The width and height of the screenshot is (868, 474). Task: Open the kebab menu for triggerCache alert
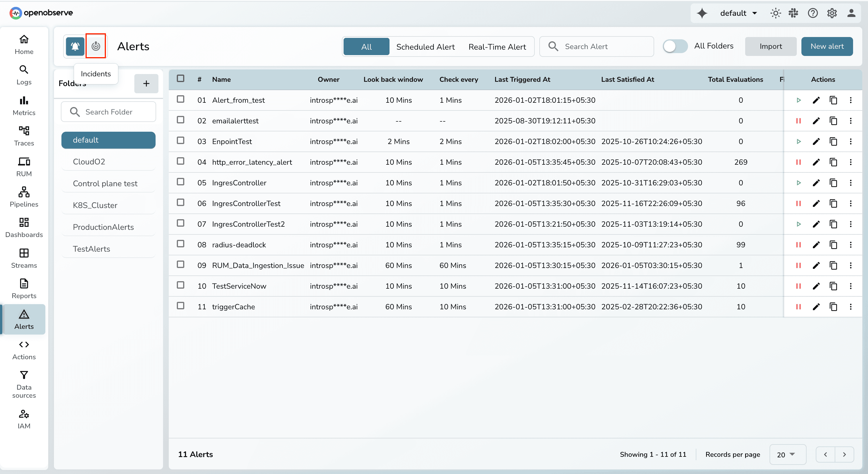[850, 306]
